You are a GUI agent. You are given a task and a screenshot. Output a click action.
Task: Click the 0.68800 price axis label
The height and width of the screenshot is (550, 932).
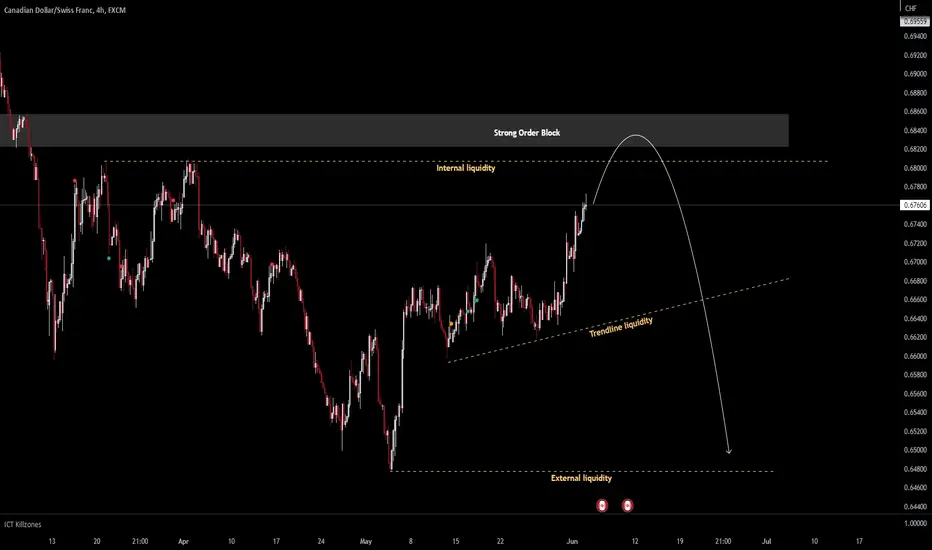pos(915,93)
